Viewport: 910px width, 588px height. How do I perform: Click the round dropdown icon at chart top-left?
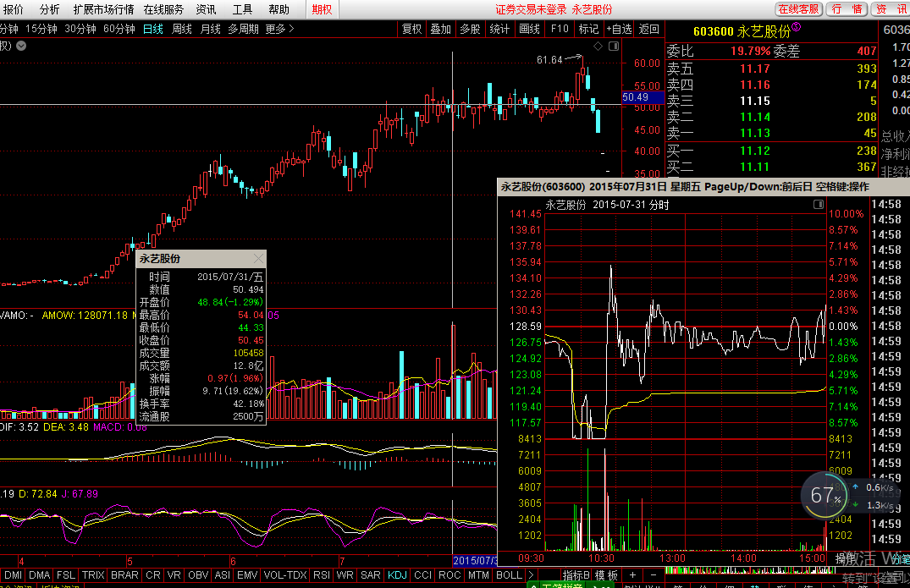click(20, 46)
